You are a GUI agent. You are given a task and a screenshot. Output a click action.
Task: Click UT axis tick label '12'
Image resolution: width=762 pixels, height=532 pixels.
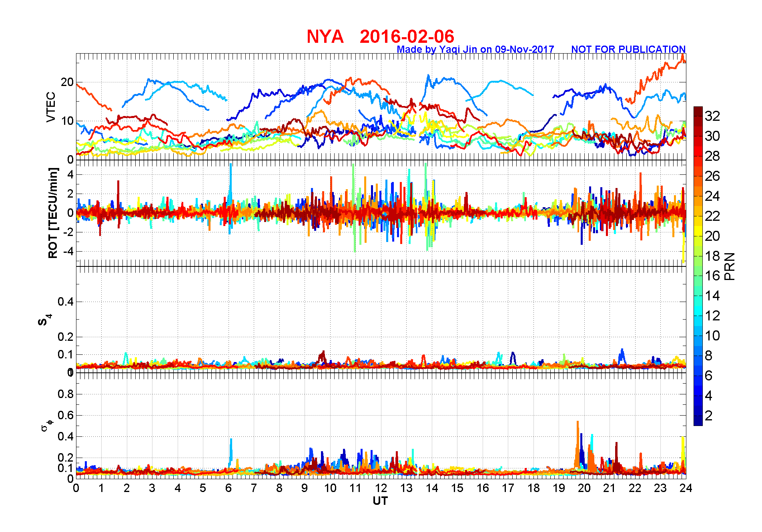coord(381,488)
